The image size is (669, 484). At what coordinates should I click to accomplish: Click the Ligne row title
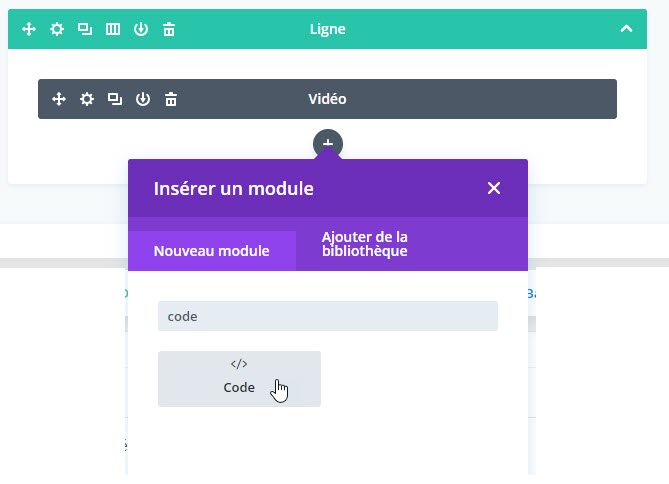pyautogui.click(x=327, y=29)
